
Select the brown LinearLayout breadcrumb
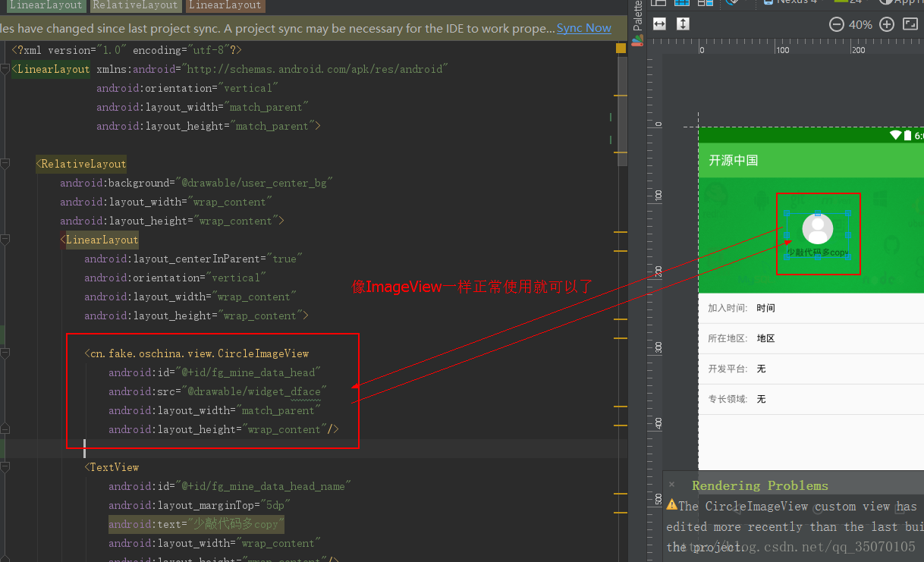point(225,5)
